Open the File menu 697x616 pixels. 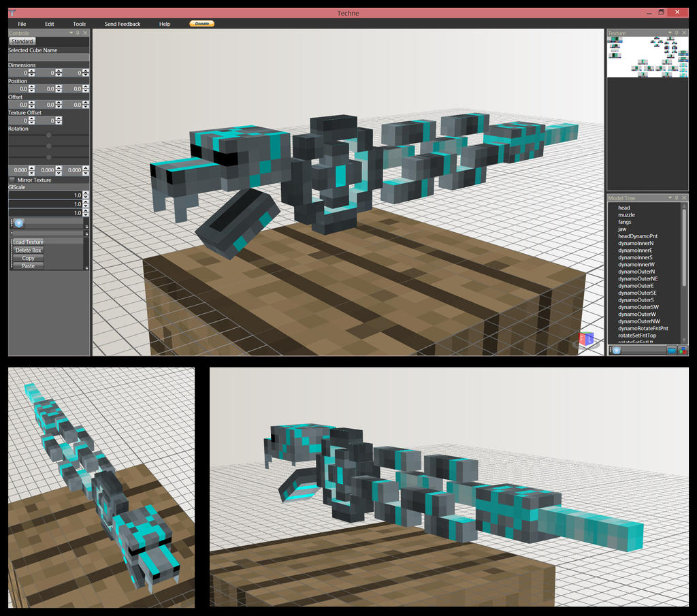22,24
